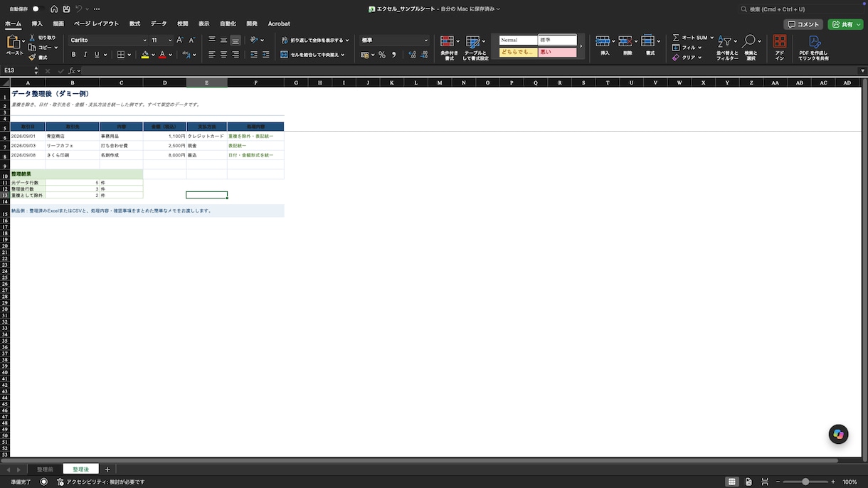The height and width of the screenshot is (488, 868).
Task: Click the Save floppy disk icon
Action: [66, 9]
